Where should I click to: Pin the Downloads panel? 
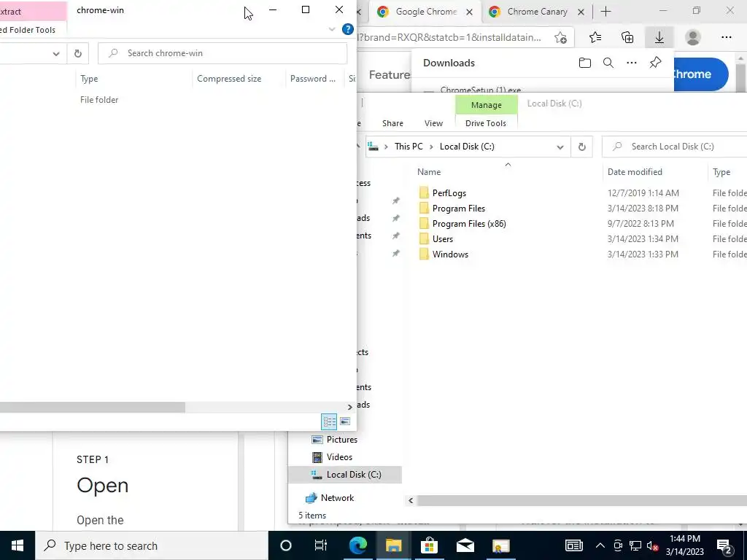pos(656,63)
